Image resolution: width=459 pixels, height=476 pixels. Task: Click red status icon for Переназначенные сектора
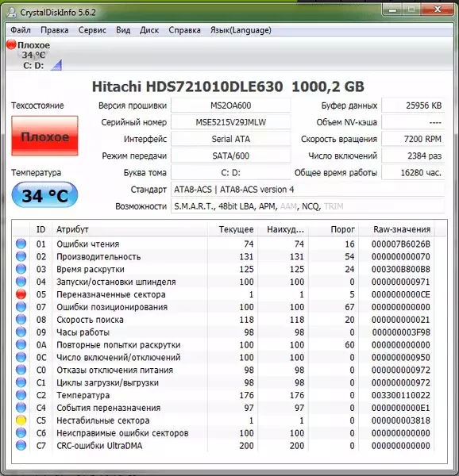[21, 294]
